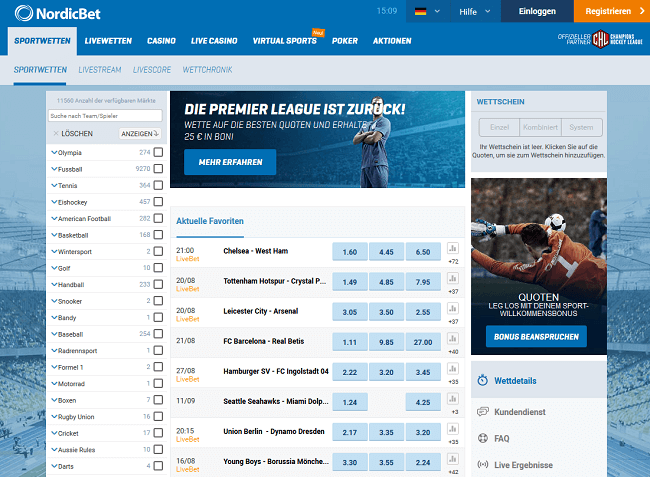
Task: Tick the Fussball checkbox
Action: click(x=158, y=169)
